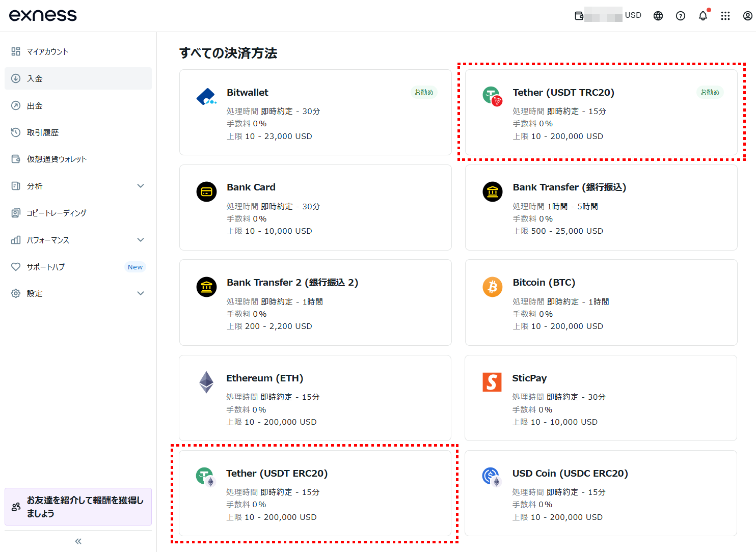This screenshot has width=756, height=552.
Task: Go to 取引履歴 in sidebar
Action: coord(43,132)
